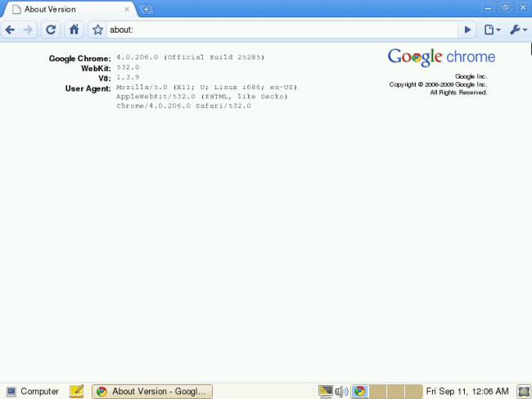Click the show desktop icon in panel
Image resolution: width=532 pixels, height=399 pixels.
point(524,392)
